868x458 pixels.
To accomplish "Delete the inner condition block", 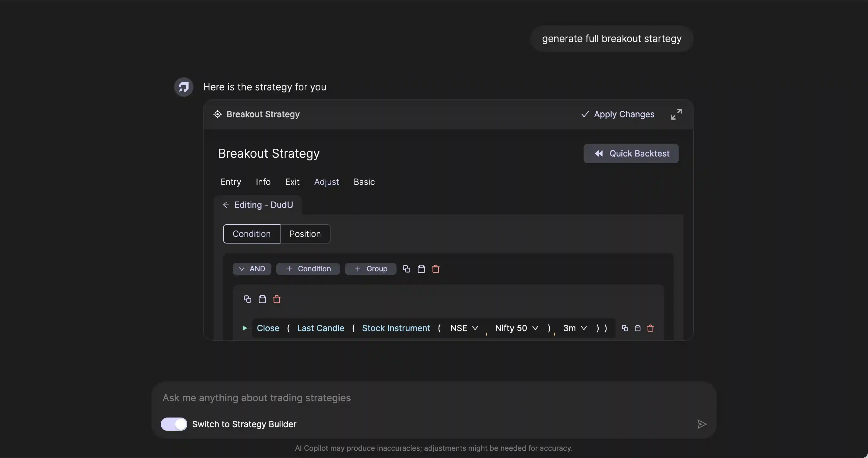I will 277,299.
